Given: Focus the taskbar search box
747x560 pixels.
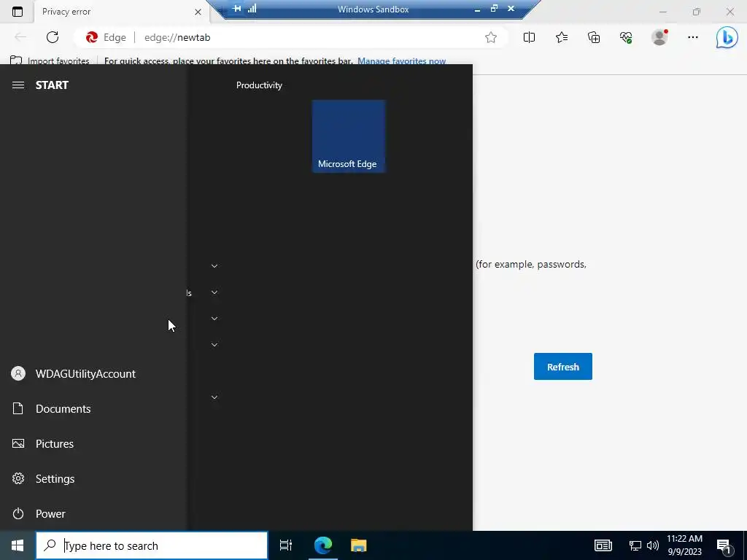Looking at the screenshot, I should (x=152, y=545).
